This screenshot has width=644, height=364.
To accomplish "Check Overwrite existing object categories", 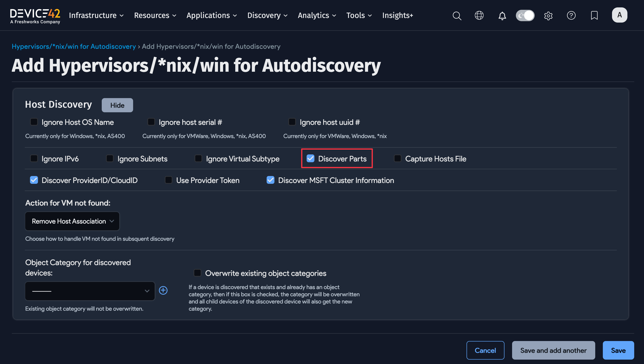I will (197, 273).
